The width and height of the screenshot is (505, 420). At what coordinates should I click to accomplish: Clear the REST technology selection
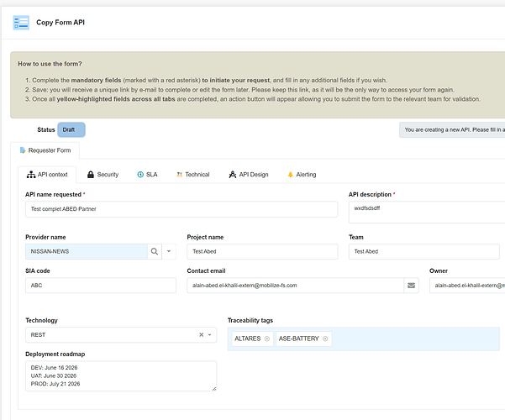tap(201, 334)
